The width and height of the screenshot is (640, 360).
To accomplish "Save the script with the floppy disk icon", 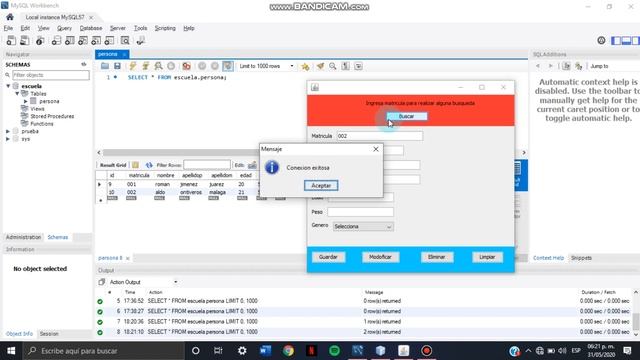I will (x=117, y=66).
